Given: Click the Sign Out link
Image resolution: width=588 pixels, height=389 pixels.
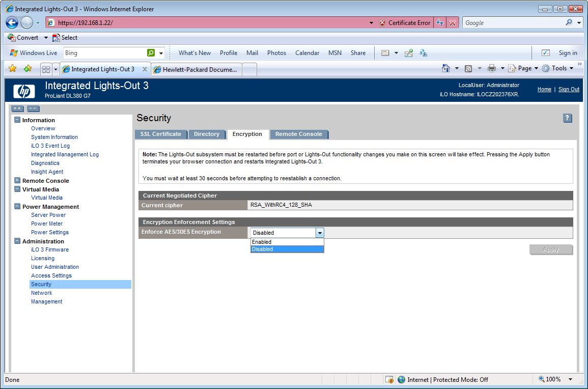Looking at the screenshot, I should 569,89.
